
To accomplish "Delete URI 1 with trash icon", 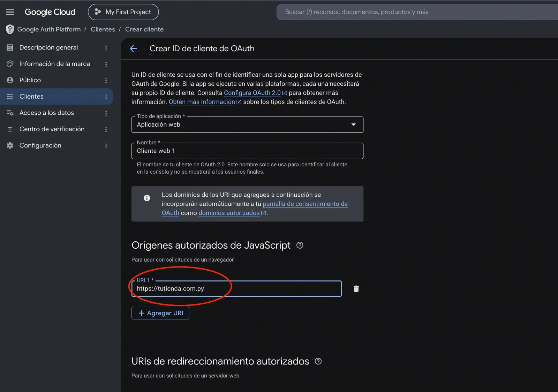I will coord(356,289).
